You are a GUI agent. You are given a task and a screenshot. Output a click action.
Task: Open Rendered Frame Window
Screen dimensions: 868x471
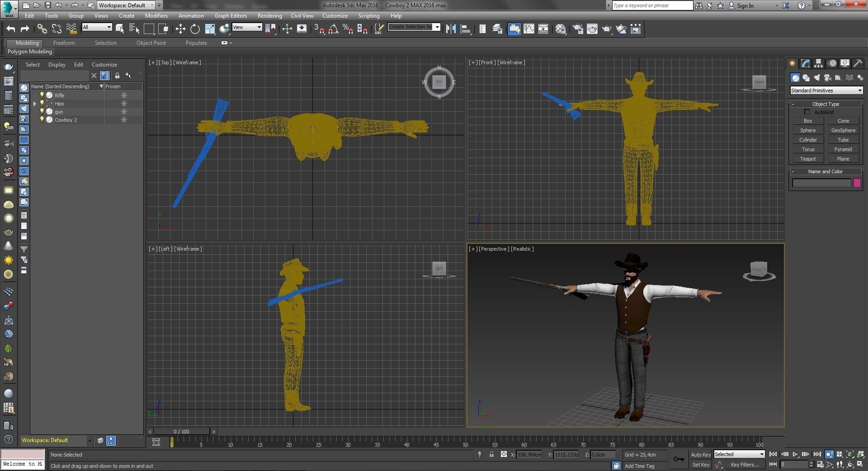coord(592,29)
